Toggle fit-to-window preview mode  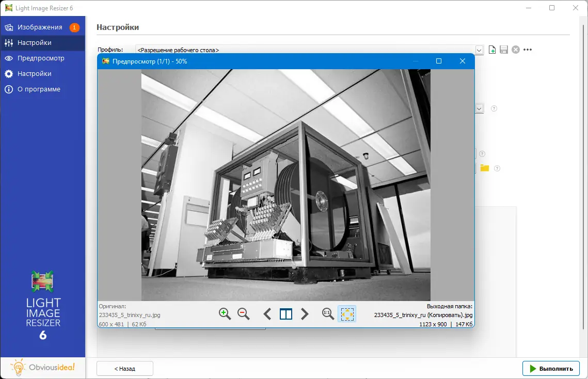(347, 314)
